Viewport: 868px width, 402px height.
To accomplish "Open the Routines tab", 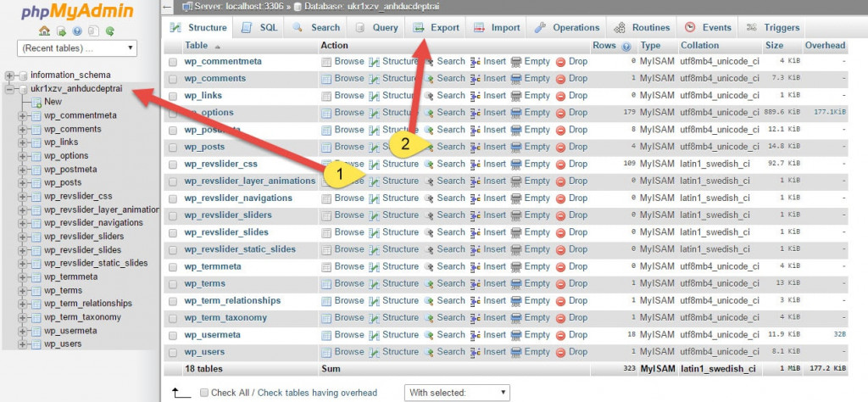I will tap(643, 28).
